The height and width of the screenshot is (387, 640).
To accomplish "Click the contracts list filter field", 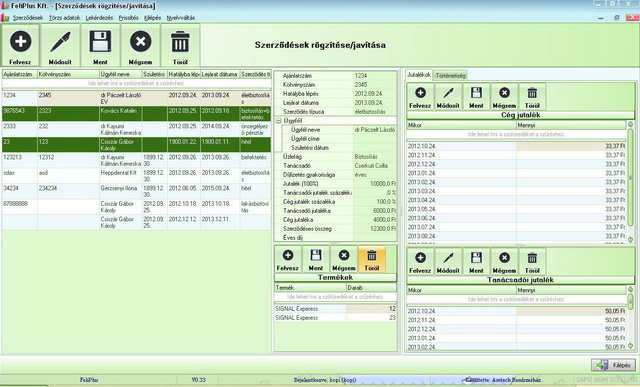I will coord(136,83).
